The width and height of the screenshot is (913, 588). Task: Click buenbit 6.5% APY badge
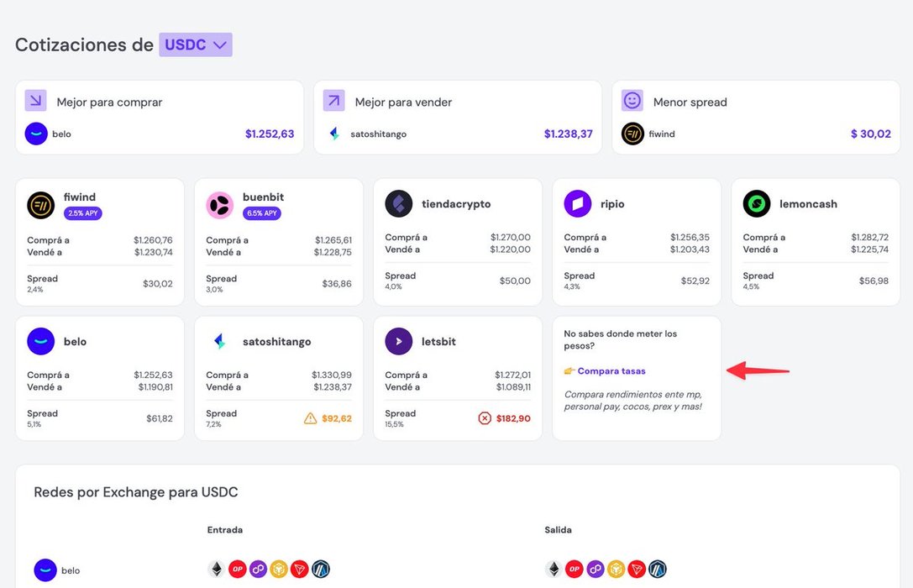[x=262, y=213]
